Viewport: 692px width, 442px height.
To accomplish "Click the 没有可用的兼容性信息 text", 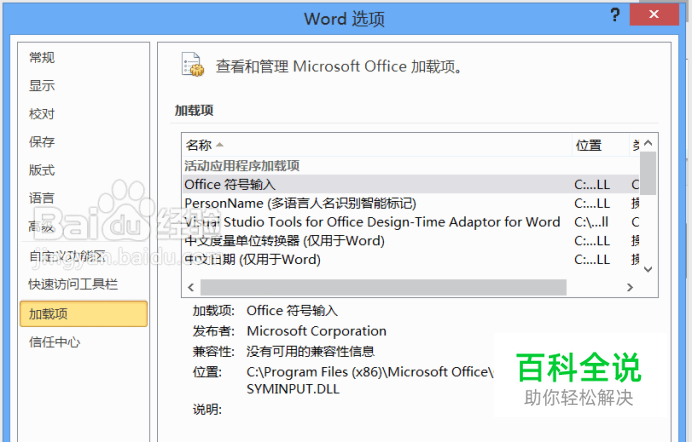I will tap(310, 352).
